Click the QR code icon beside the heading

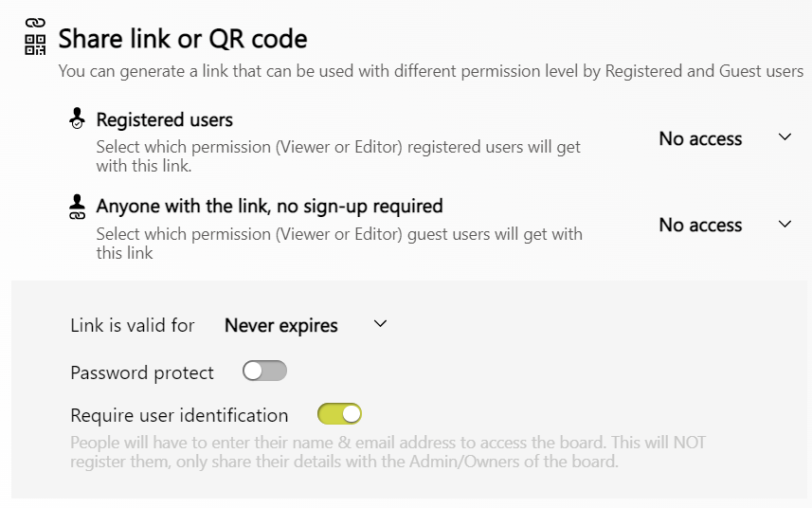point(35,44)
